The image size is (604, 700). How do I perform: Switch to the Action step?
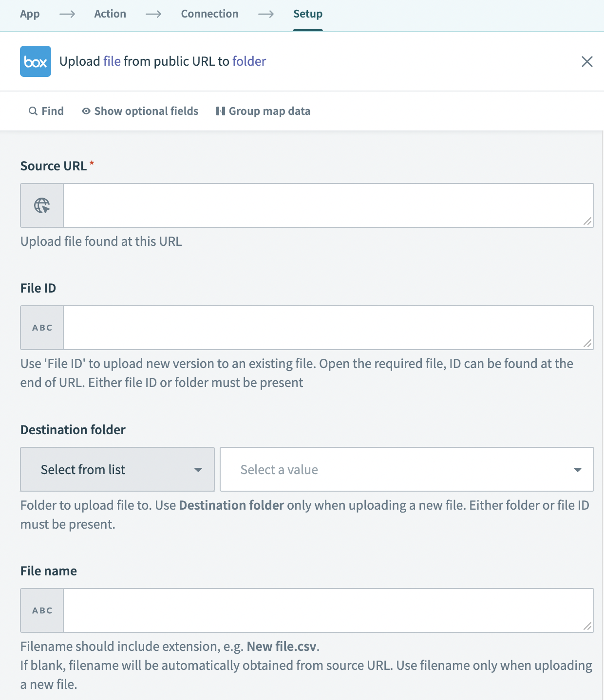110,14
